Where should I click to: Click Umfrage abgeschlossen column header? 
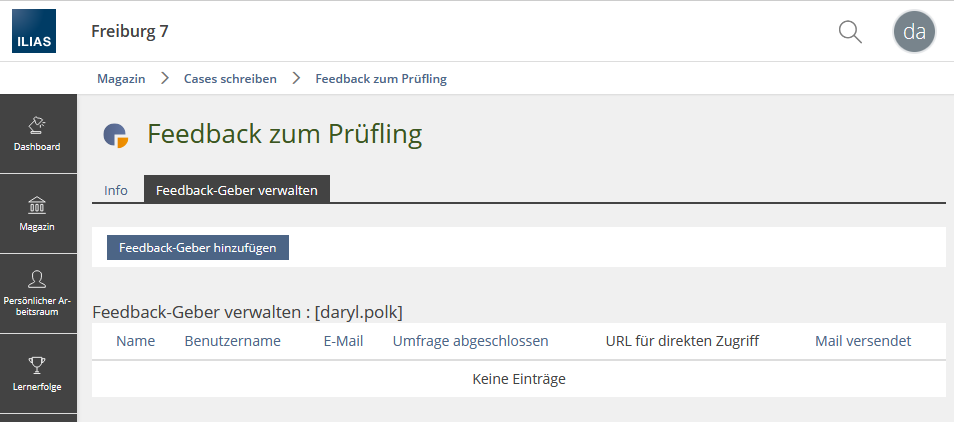[x=470, y=341]
